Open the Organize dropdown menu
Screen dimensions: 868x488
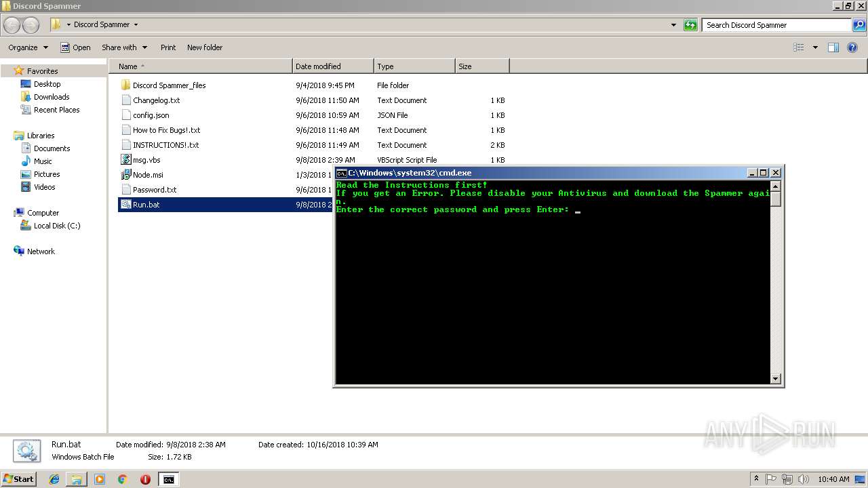(x=28, y=47)
